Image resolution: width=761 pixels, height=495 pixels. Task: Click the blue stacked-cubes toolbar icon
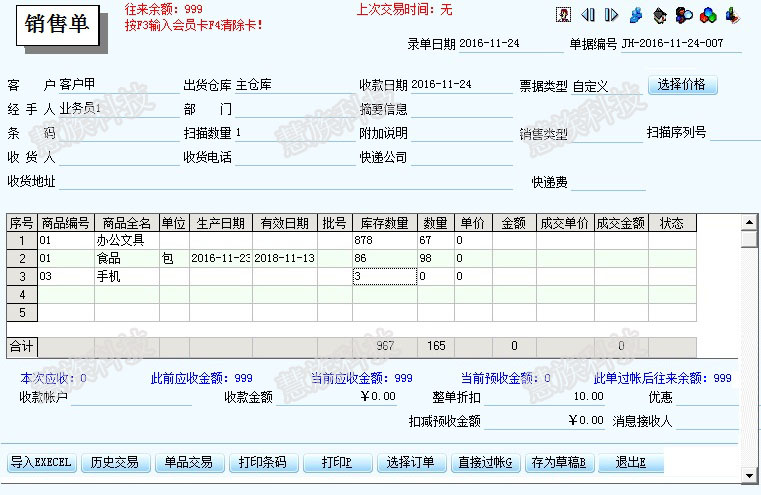click(x=636, y=16)
